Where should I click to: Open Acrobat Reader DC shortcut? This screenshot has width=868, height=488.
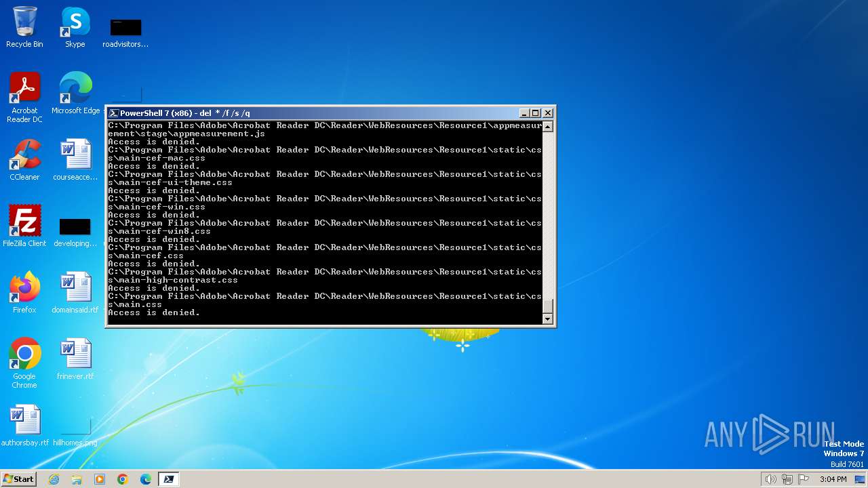click(24, 98)
